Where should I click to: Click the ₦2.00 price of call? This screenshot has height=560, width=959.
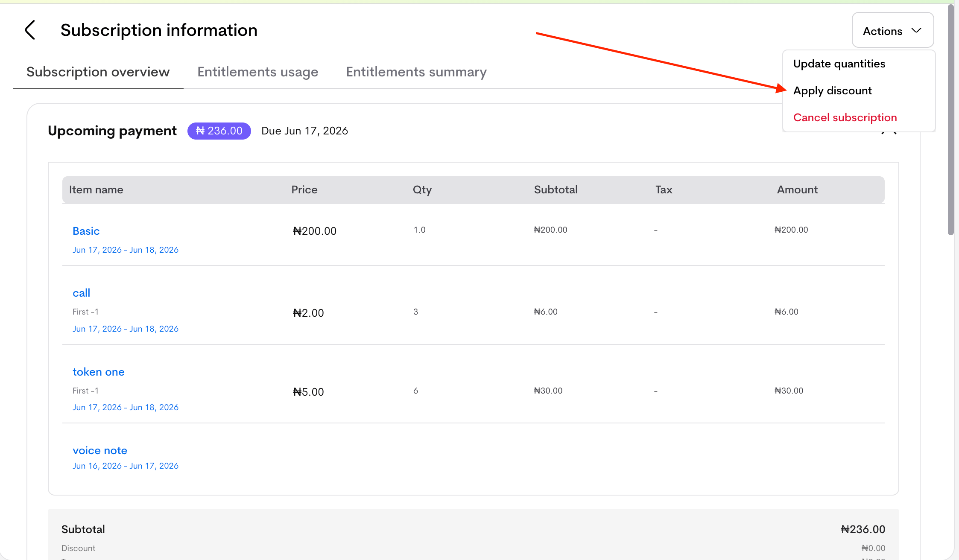(308, 313)
